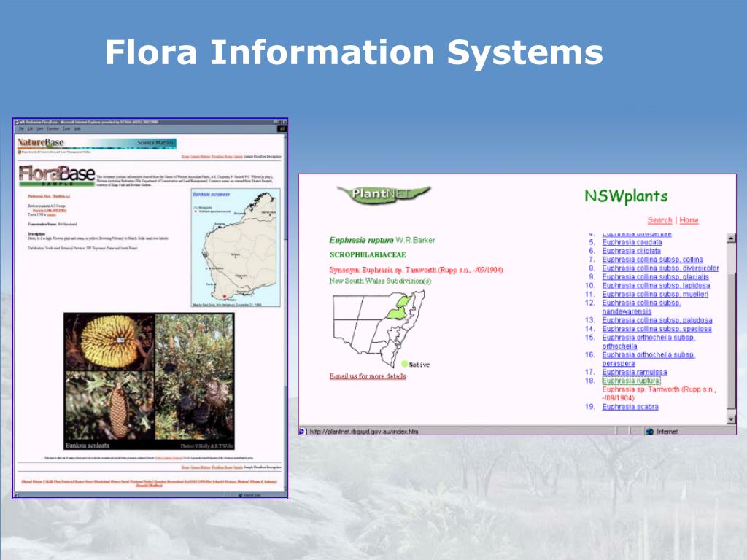This screenshot has height=560, width=747.
Task: Open Euphrasia orthocheila subsp. peraspera link
Action: coord(649,359)
